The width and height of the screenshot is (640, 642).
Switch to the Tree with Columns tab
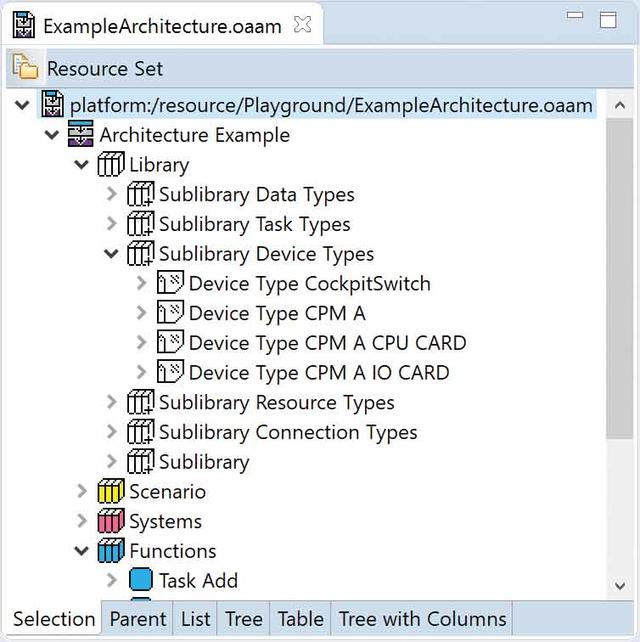pyautogui.click(x=422, y=618)
